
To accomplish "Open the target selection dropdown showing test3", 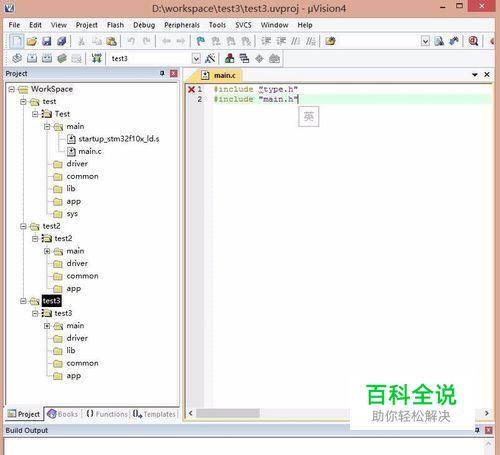I will point(196,59).
